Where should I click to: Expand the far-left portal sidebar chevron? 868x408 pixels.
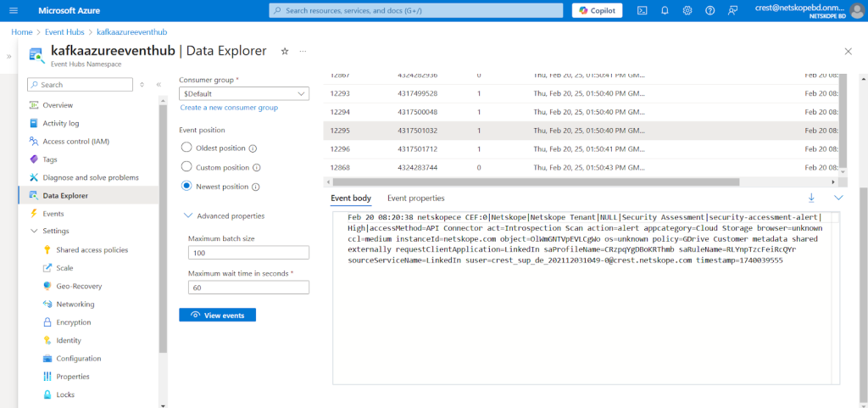(x=8, y=57)
